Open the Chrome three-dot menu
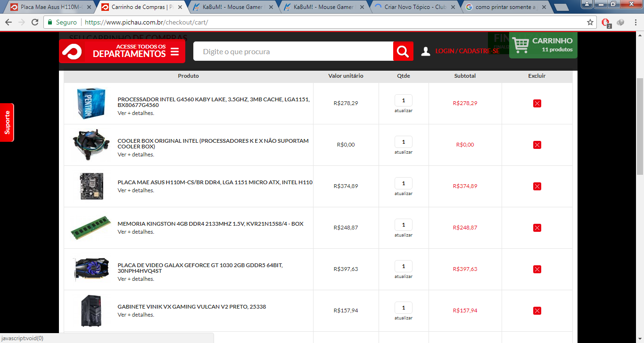The height and width of the screenshot is (343, 644). [x=635, y=22]
